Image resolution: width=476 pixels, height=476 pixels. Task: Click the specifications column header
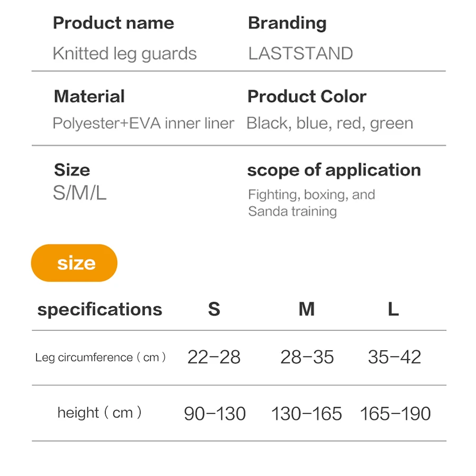tap(99, 309)
